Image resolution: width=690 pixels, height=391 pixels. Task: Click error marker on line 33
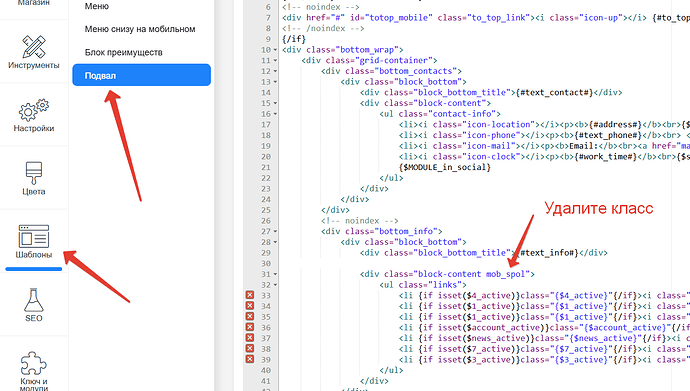click(x=250, y=295)
